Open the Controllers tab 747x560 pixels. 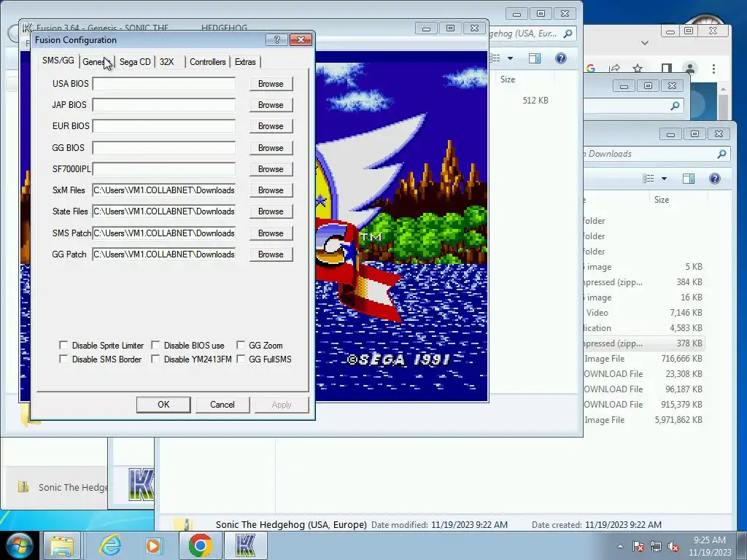tap(207, 62)
